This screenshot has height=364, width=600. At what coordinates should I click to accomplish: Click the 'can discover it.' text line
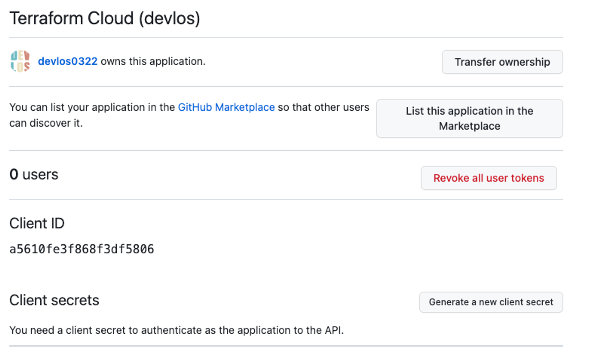tap(46, 123)
